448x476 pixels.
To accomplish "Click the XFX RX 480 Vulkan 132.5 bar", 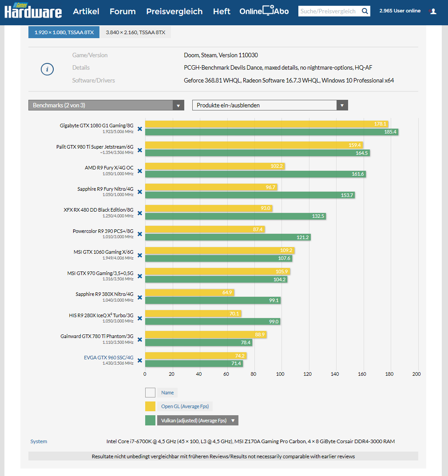I will click(x=236, y=216).
